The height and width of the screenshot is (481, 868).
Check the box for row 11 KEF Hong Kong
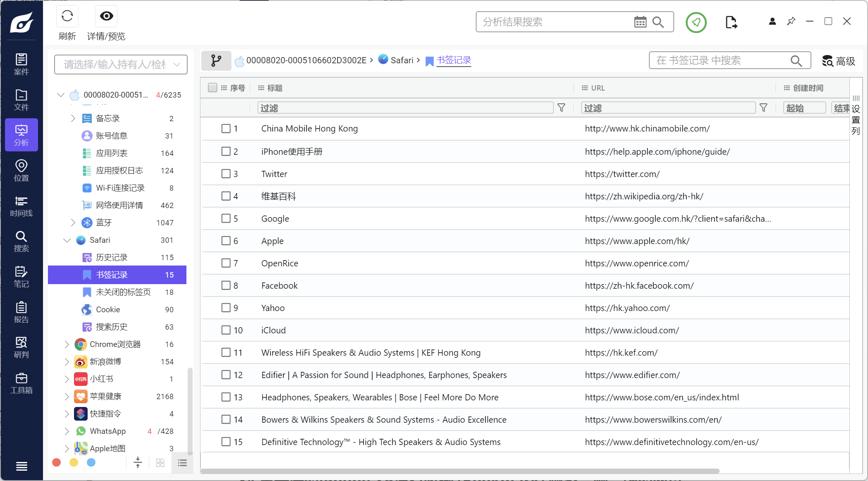pos(226,352)
